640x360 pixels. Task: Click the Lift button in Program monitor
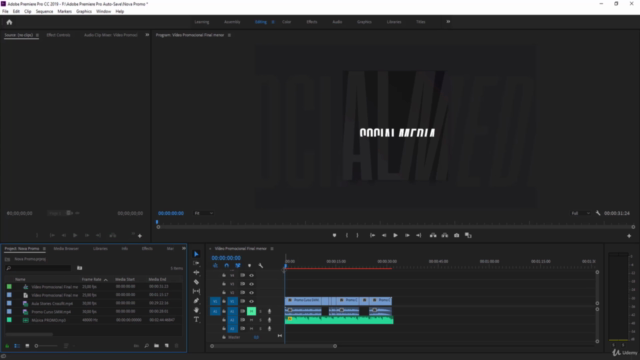(x=433, y=236)
